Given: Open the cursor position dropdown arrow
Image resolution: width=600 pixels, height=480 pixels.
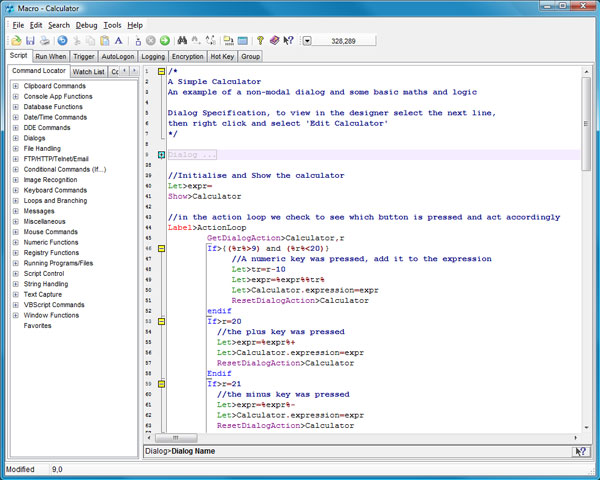Looking at the screenshot, I should point(307,41).
